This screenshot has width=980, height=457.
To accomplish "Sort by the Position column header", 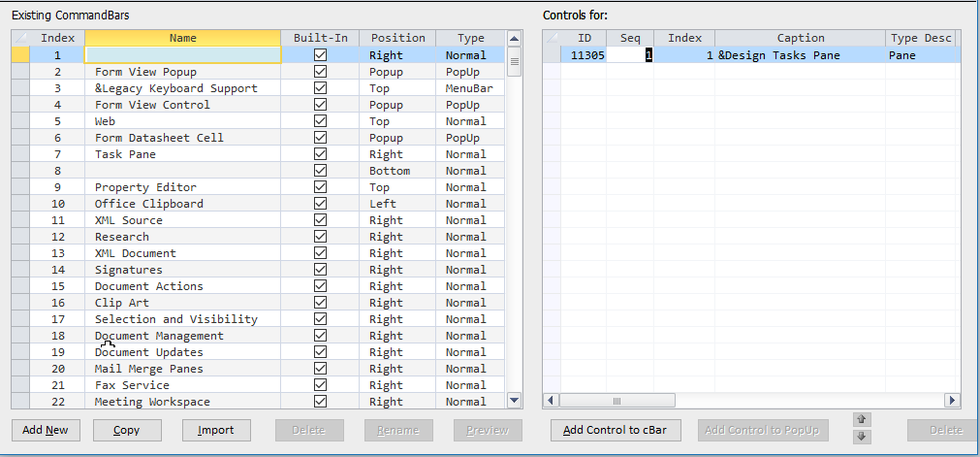I will (397, 38).
